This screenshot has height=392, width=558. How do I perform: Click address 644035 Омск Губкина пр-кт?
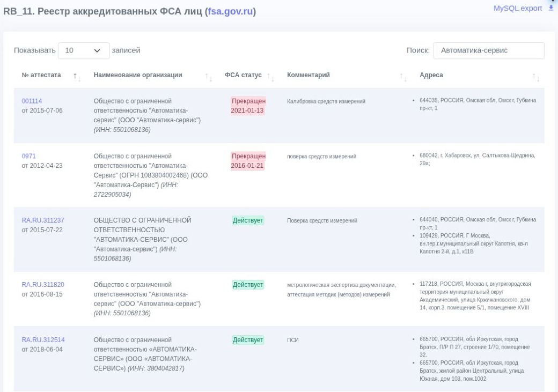(x=478, y=104)
